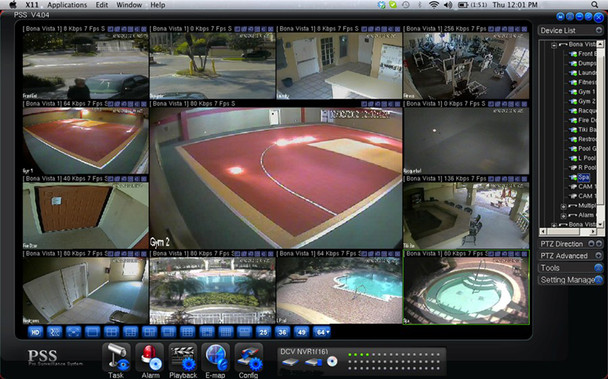Expand the Setting Manage panel

(599, 280)
